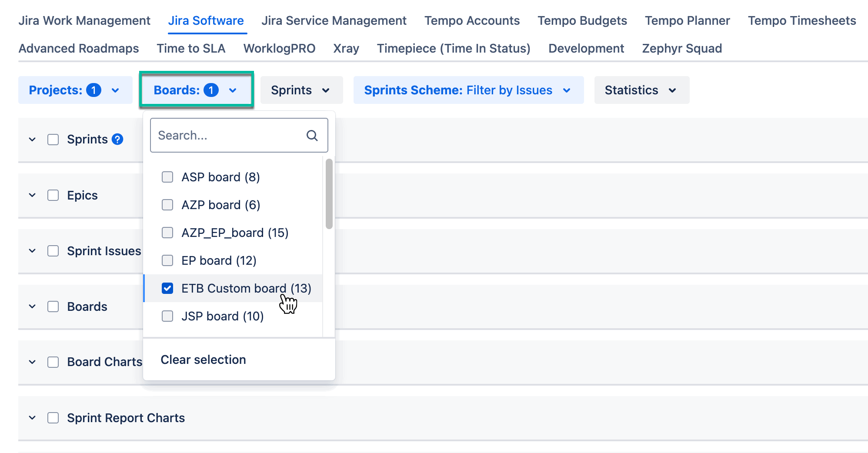Open the Projects filter dropdown
This screenshot has height=453, width=868.
(x=75, y=90)
